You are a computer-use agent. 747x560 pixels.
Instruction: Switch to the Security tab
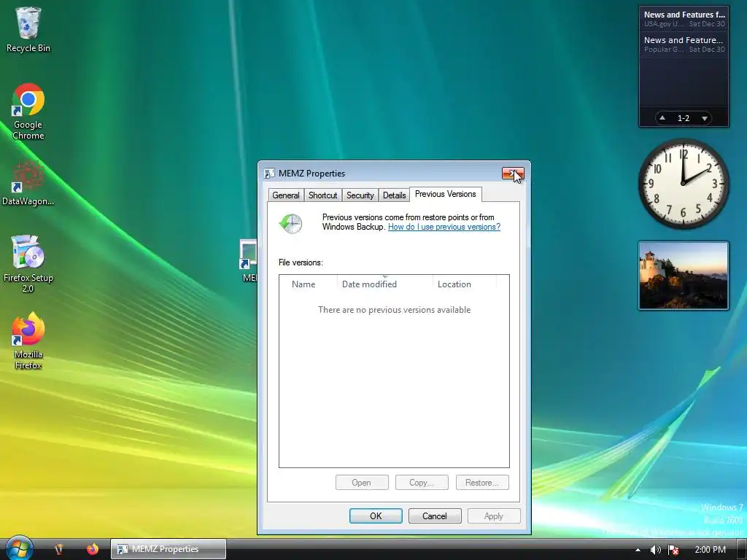pyautogui.click(x=360, y=195)
